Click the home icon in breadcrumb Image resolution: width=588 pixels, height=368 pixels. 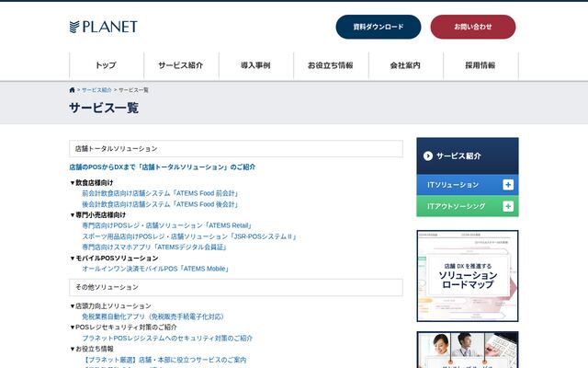(72, 90)
